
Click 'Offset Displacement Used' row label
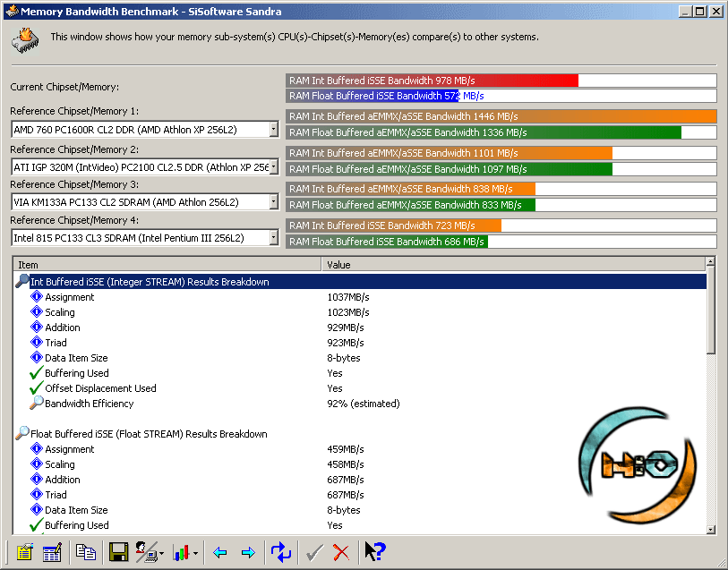(x=100, y=388)
